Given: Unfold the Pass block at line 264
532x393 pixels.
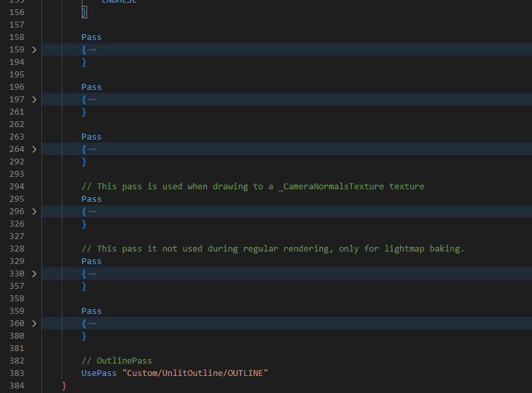Looking at the screenshot, I should coord(34,149).
